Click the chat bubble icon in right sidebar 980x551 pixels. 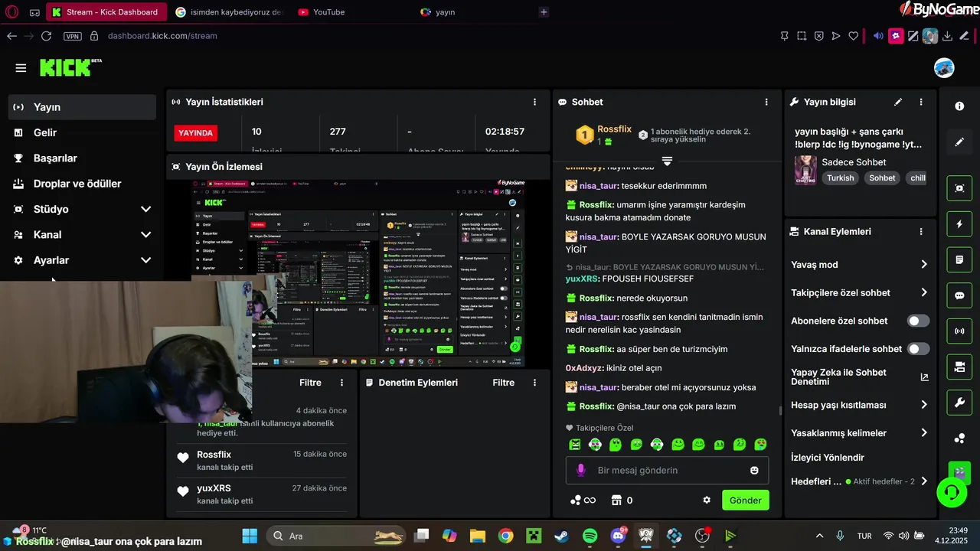(959, 295)
